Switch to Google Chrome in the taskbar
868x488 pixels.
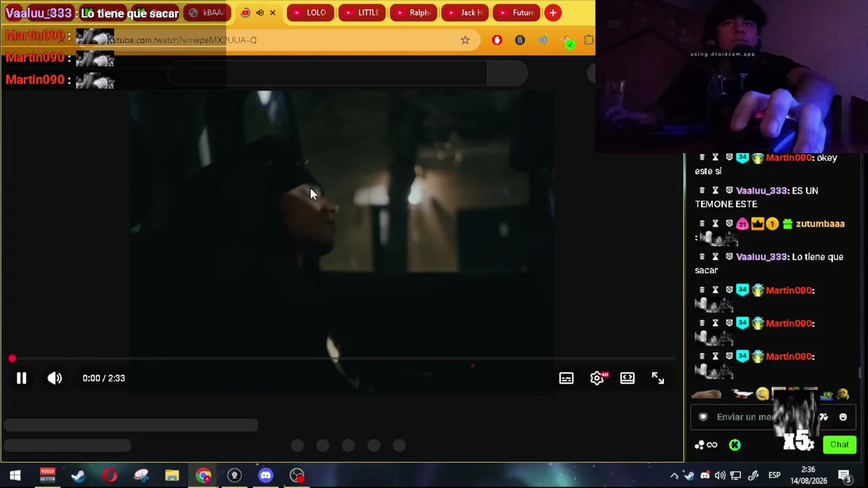203,475
